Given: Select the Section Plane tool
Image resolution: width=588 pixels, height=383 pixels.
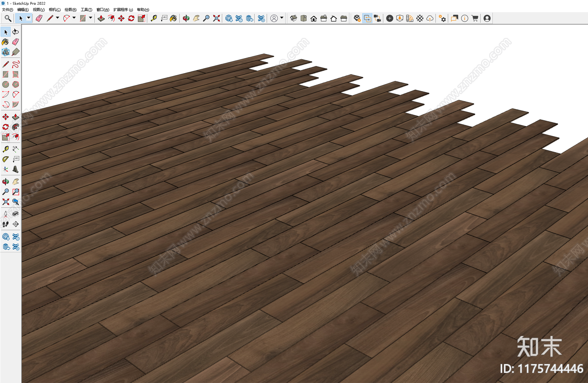Looking at the screenshot, I should coord(15,224).
